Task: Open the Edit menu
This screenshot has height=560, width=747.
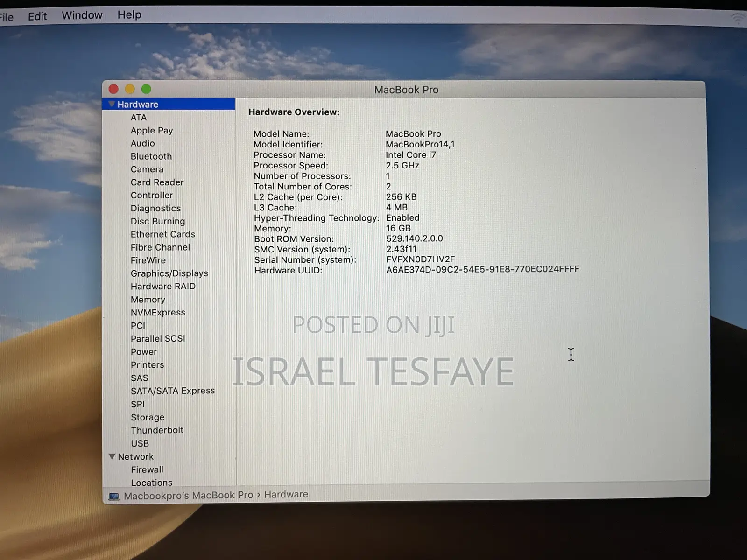Action: coord(37,16)
